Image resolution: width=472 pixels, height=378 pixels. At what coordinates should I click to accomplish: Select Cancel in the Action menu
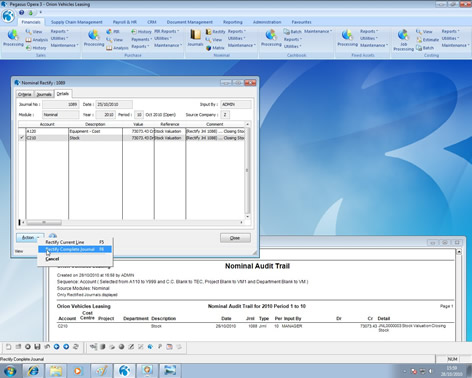point(52,259)
